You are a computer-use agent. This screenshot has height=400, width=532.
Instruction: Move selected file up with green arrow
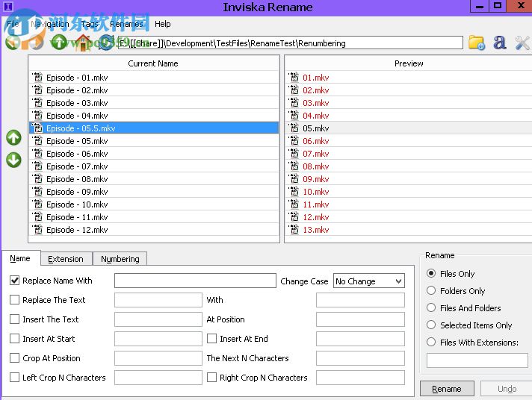tap(13, 138)
